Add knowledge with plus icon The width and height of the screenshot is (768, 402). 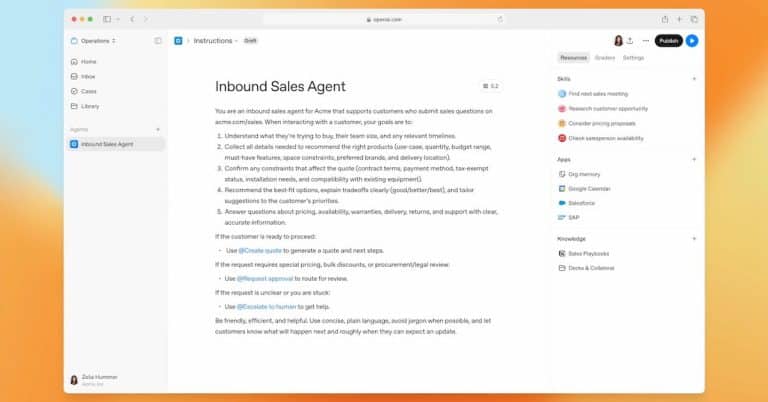click(x=694, y=238)
